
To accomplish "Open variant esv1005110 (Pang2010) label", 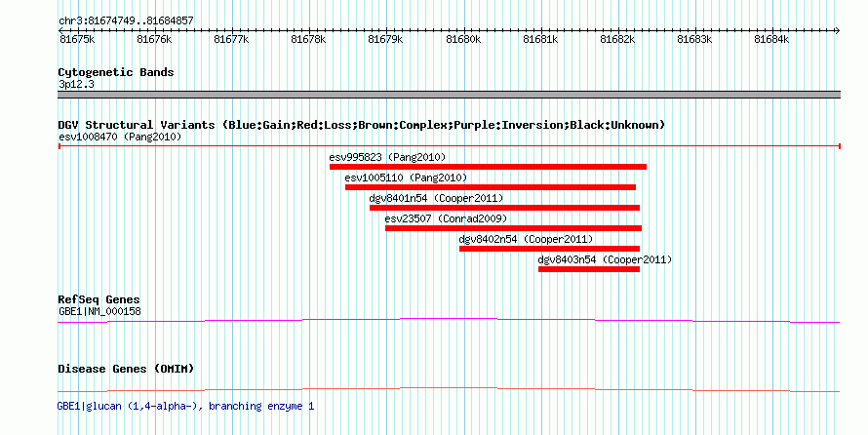I will click(406, 178).
